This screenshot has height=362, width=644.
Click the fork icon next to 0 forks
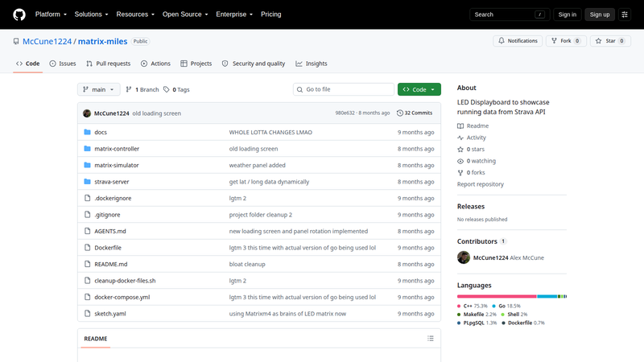tap(460, 173)
